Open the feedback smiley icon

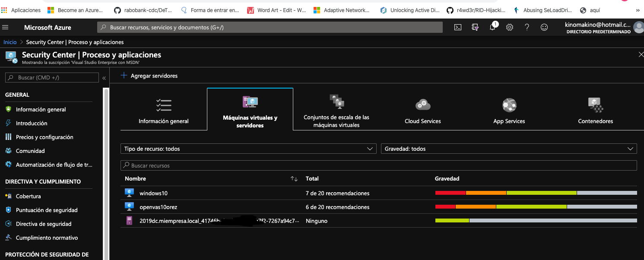[x=544, y=27]
